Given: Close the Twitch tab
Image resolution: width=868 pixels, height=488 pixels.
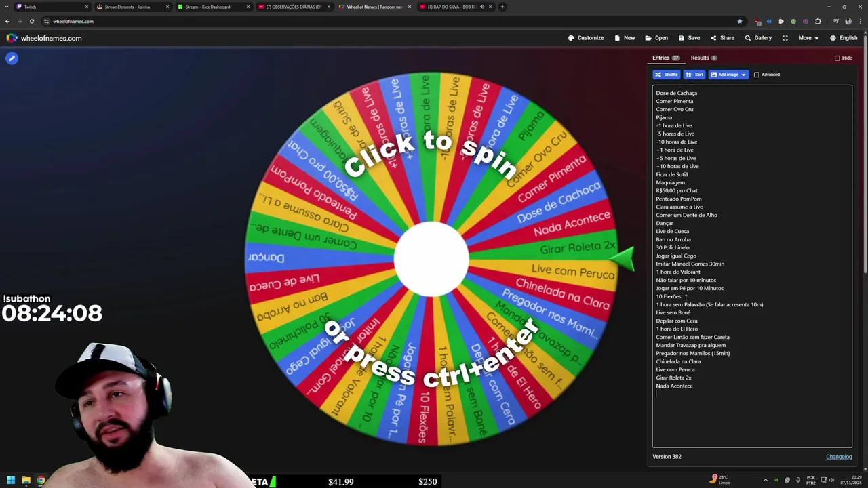Looking at the screenshot, I should click(87, 7).
